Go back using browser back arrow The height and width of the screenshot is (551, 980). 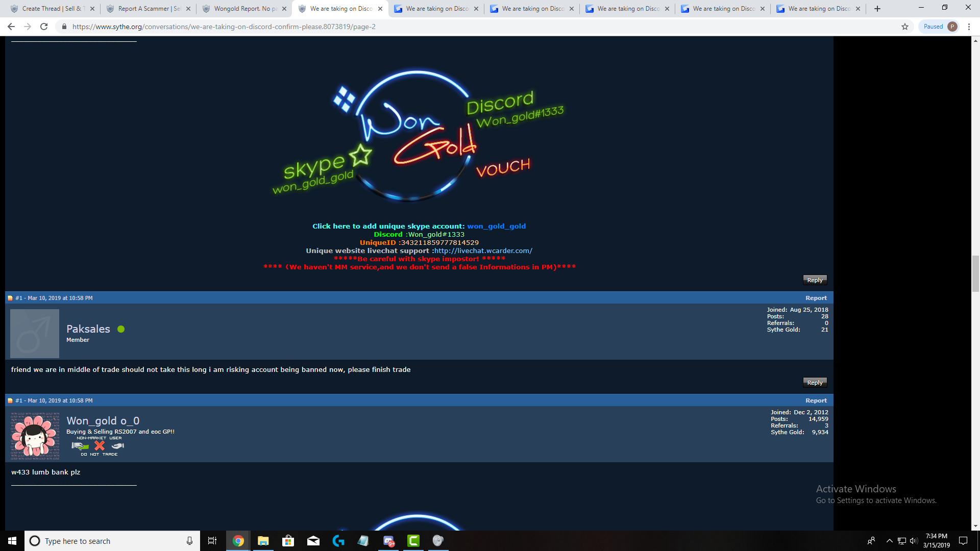click(x=11, y=27)
